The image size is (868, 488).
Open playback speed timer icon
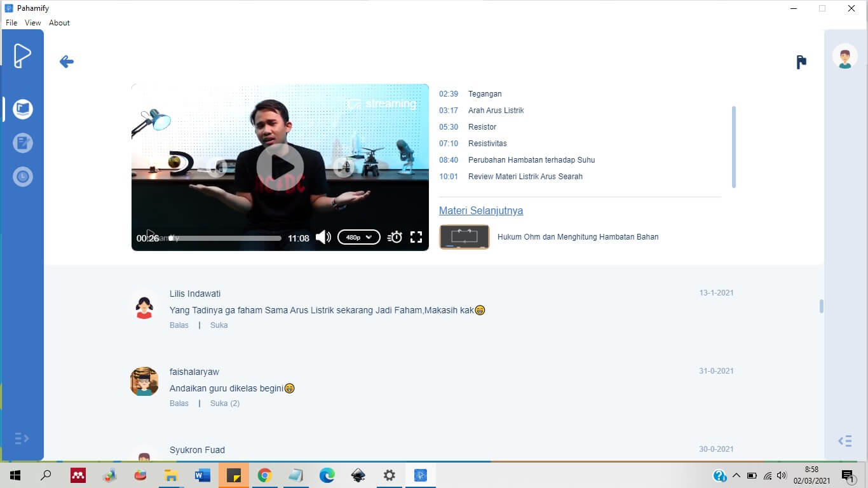tap(395, 237)
